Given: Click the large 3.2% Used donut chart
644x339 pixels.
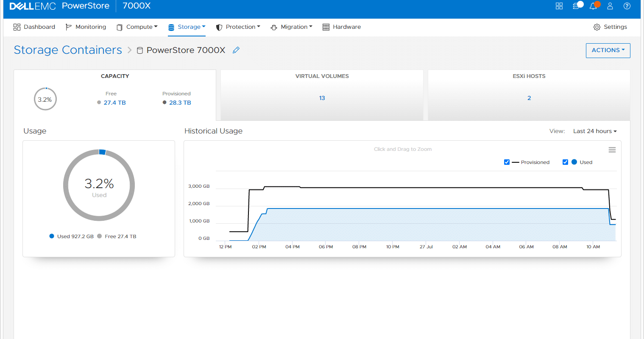Looking at the screenshot, I should pos(99,185).
